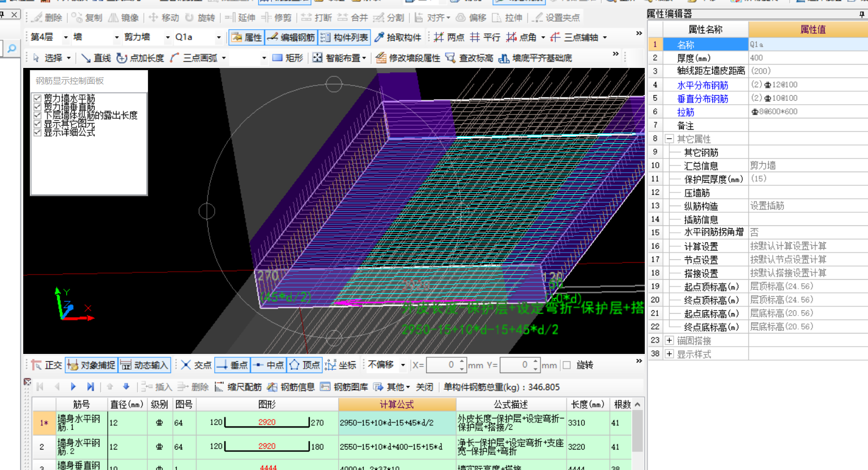868x470 pixels.
Task: Click the search magnifier icon at left
Action: (11, 49)
